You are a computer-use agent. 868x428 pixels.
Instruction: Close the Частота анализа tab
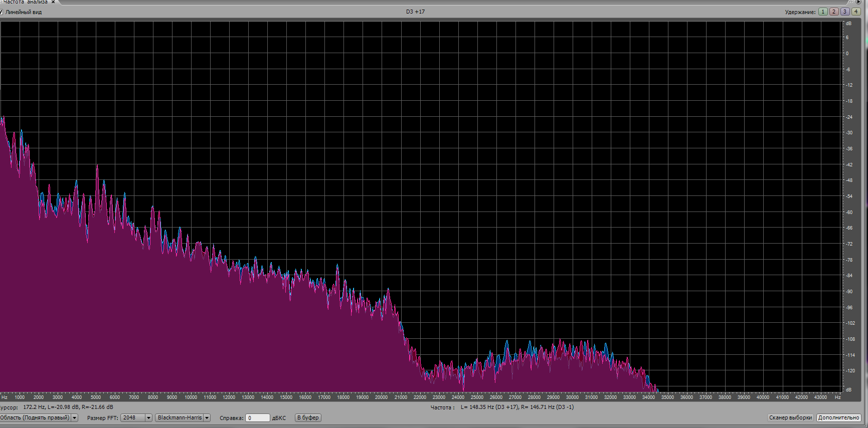[53, 2]
